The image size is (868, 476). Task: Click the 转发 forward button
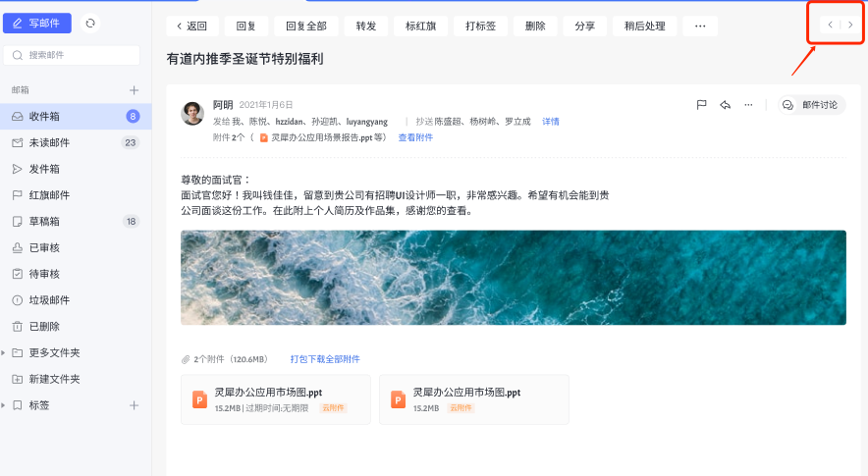[366, 26]
